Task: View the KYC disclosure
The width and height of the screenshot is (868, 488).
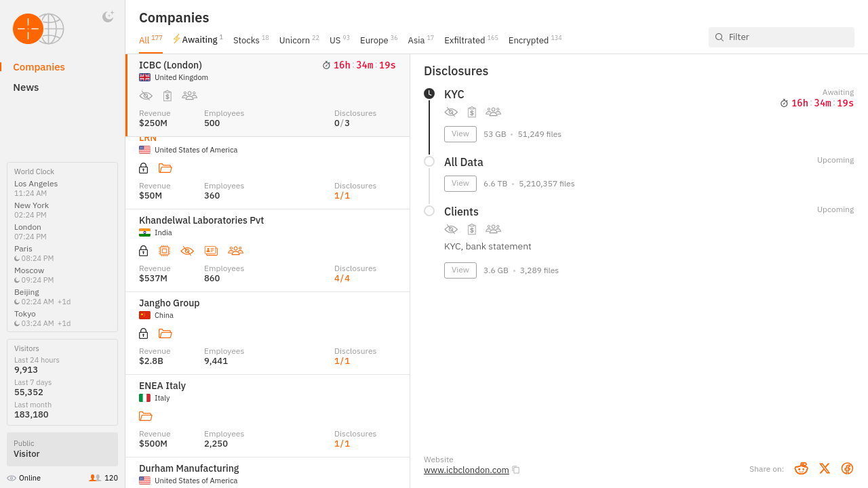Action: [460, 134]
